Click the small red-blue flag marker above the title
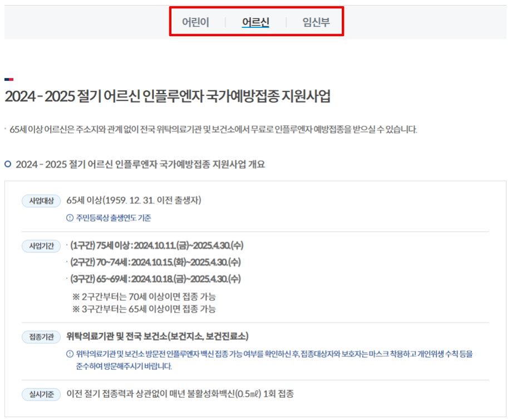The image size is (511, 420). pos(9,80)
